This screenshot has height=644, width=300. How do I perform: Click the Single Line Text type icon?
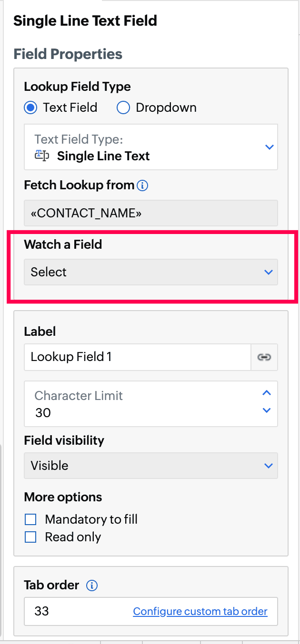42,156
